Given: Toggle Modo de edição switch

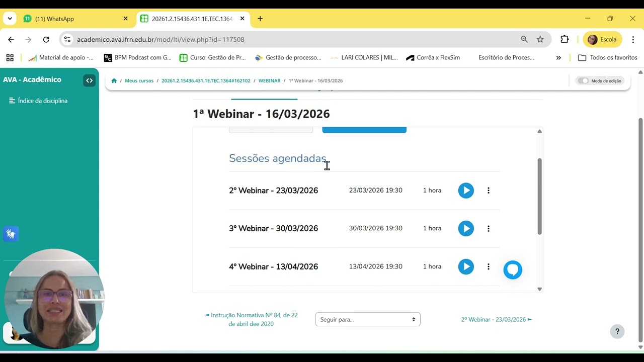Looking at the screenshot, I should 583,80.
